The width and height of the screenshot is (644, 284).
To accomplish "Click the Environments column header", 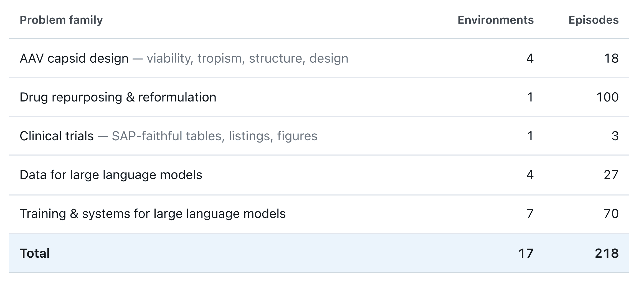I will coord(496,20).
